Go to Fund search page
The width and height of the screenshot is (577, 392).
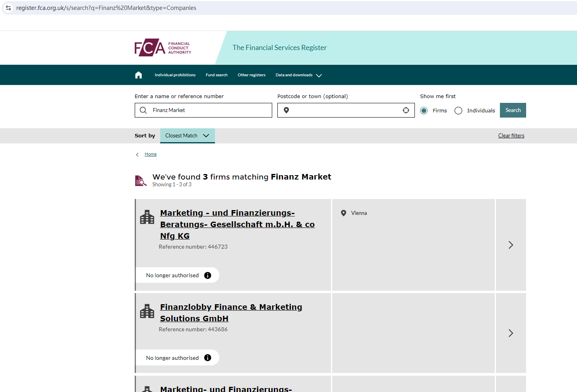click(217, 75)
